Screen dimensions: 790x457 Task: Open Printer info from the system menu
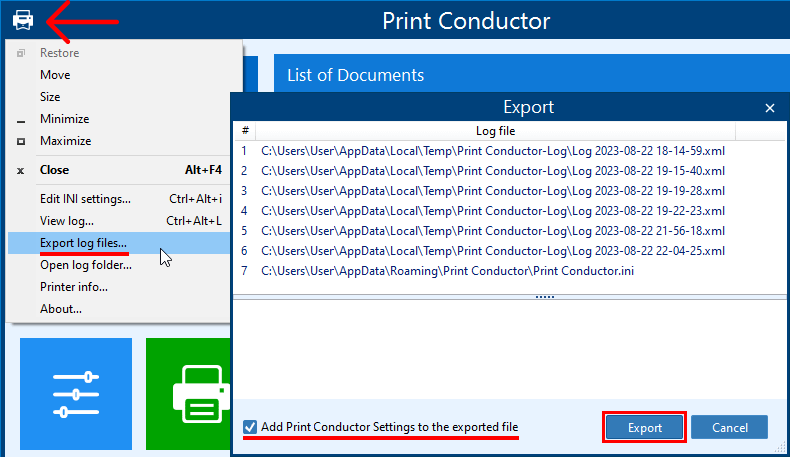pos(74,287)
